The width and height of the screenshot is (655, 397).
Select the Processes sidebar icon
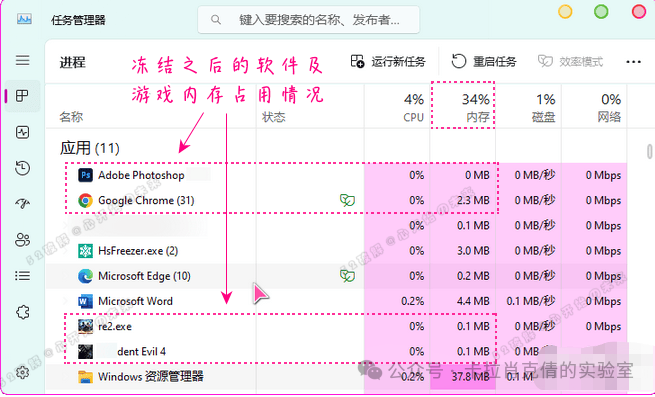coord(23,96)
